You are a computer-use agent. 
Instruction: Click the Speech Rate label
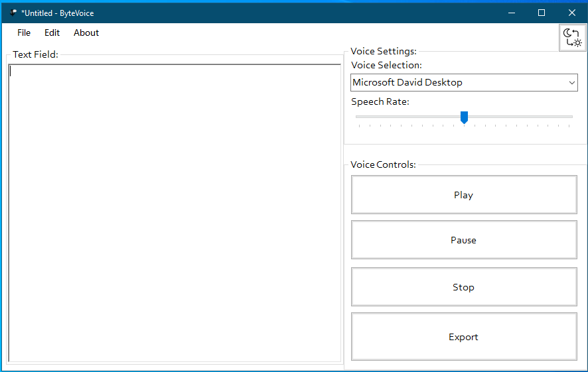tap(380, 101)
